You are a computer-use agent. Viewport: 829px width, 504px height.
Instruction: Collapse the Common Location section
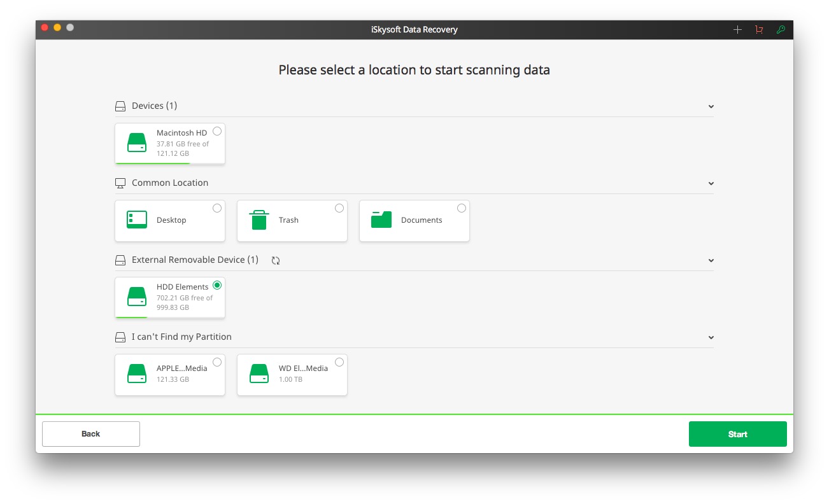coord(711,183)
